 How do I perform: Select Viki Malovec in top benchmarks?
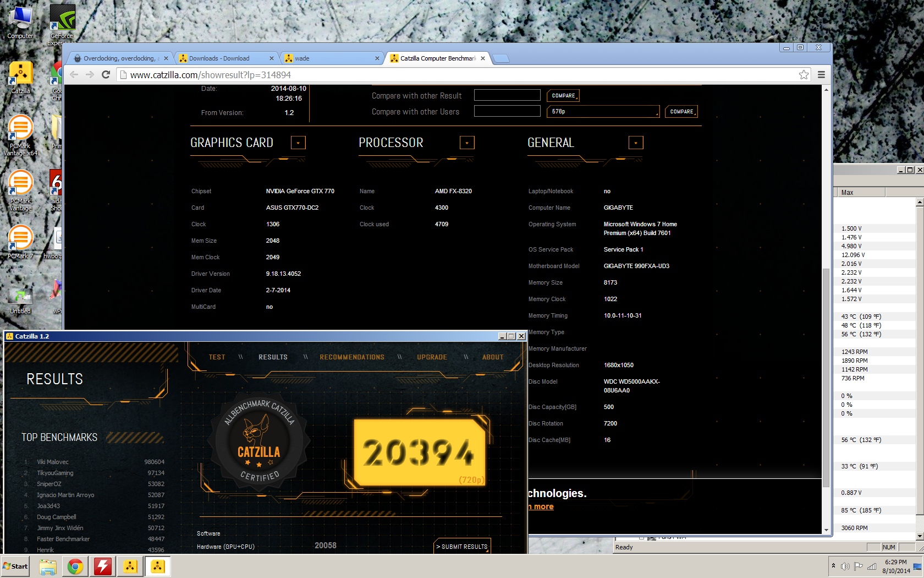[92, 462]
